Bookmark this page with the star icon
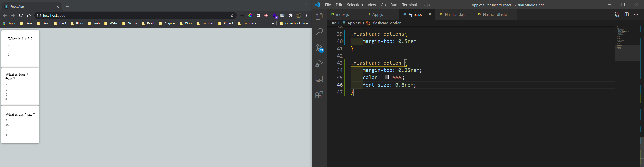This screenshot has width=644, height=167. 232,15
